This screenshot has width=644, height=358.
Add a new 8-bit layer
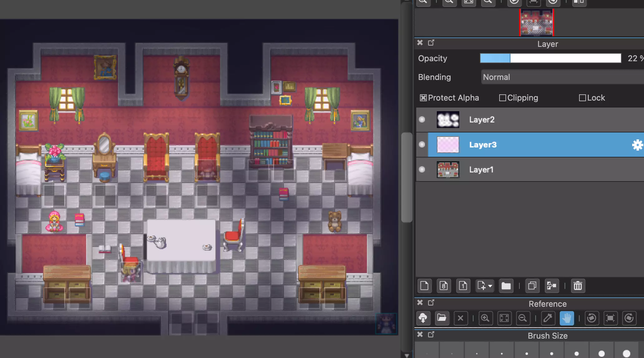444,286
